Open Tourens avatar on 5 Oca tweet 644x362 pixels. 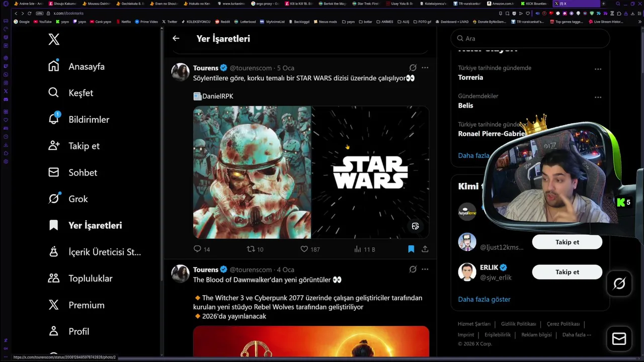pos(181,72)
